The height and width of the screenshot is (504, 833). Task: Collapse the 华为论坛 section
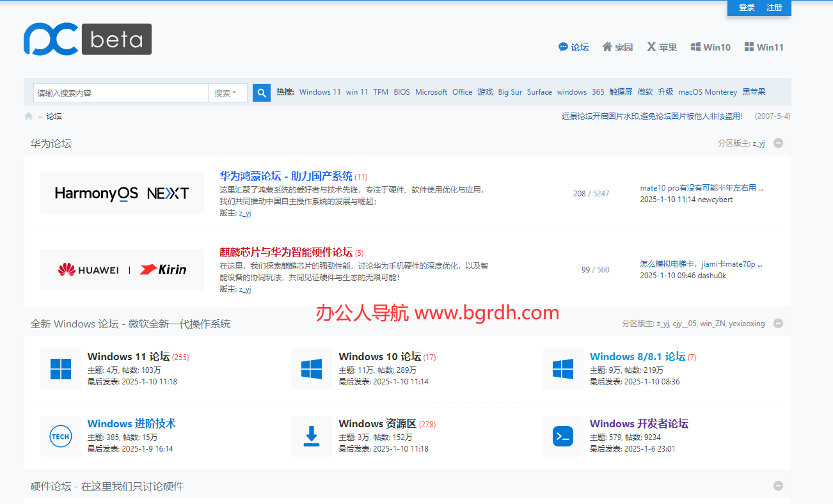[779, 143]
